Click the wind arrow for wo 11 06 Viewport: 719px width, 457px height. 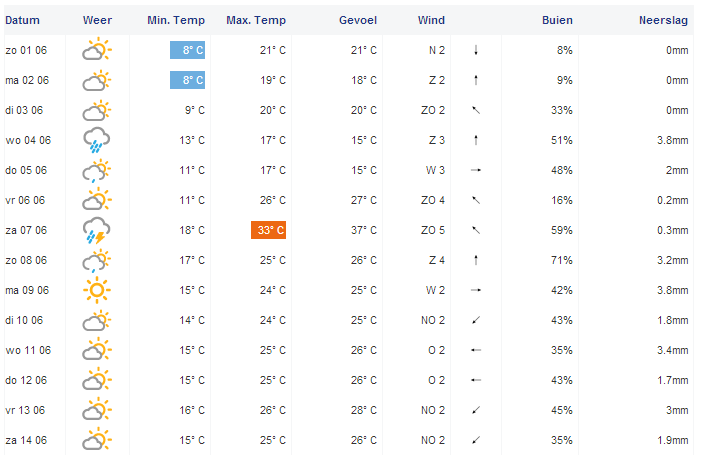(x=477, y=351)
